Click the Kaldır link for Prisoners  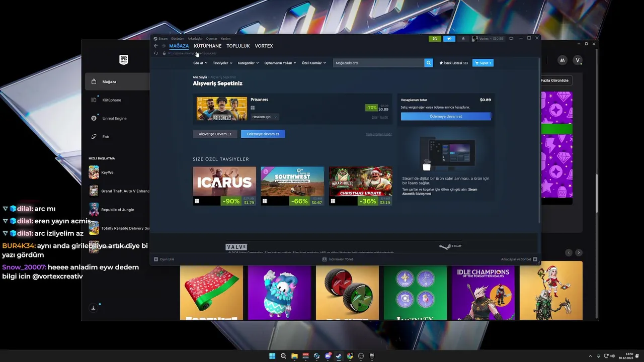[x=384, y=117]
